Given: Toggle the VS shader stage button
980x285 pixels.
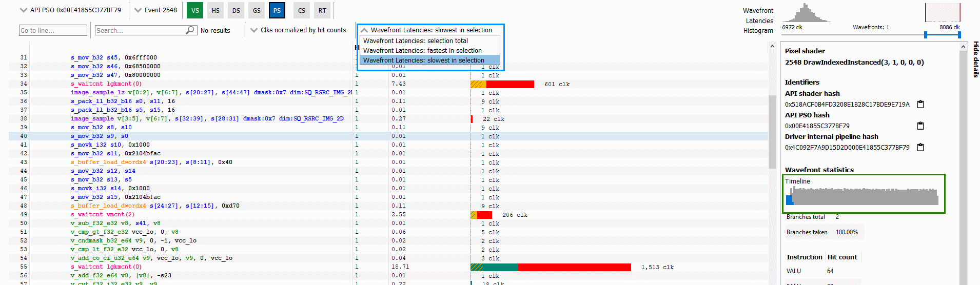Looking at the screenshot, I should click(x=195, y=10).
